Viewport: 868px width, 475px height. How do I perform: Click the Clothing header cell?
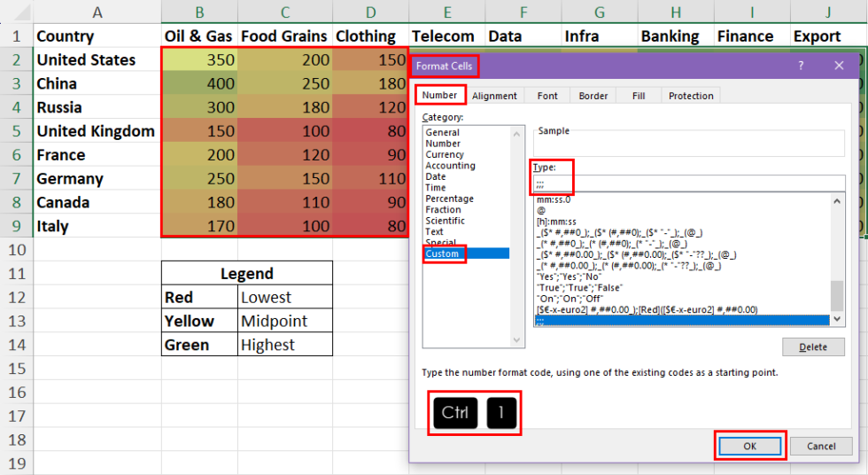tap(370, 36)
